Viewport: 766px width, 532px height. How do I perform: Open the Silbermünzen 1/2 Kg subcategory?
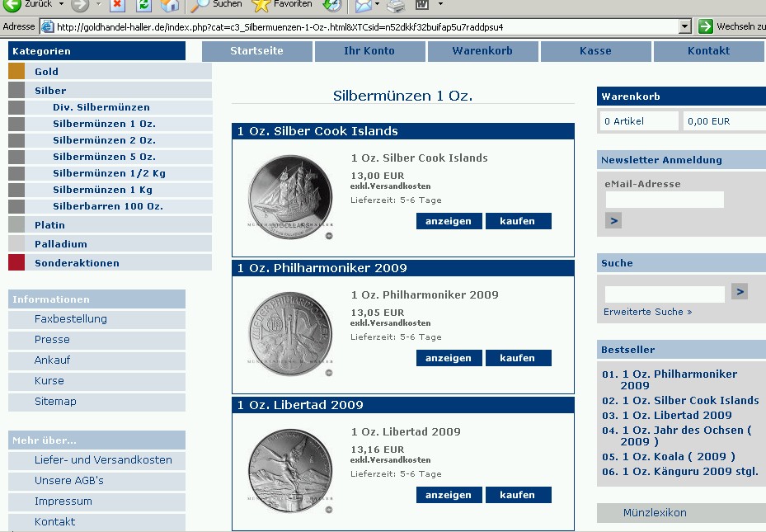click(x=109, y=173)
